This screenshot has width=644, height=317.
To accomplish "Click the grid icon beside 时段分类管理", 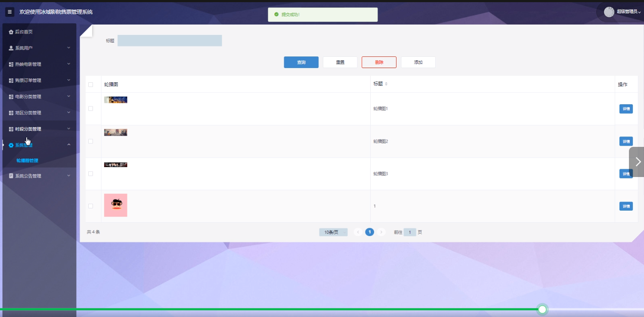I will click(x=11, y=129).
